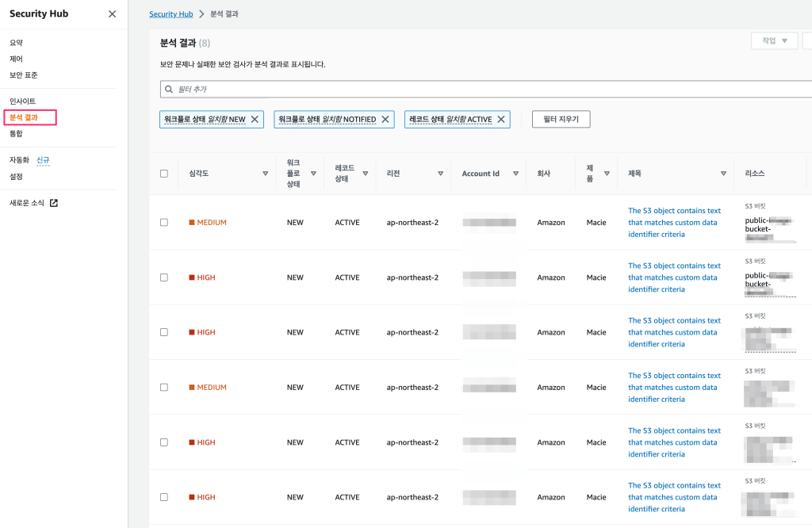Click the 리소스 column header
This screenshot has height=528, width=812.
tap(755, 174)
